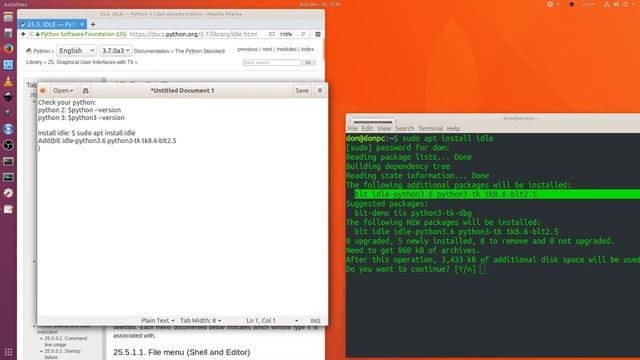Screen dimensions: 640x360
Task: Choose Plain Text language dropdown
Action: pyautogui.click(x=158, y=321)
